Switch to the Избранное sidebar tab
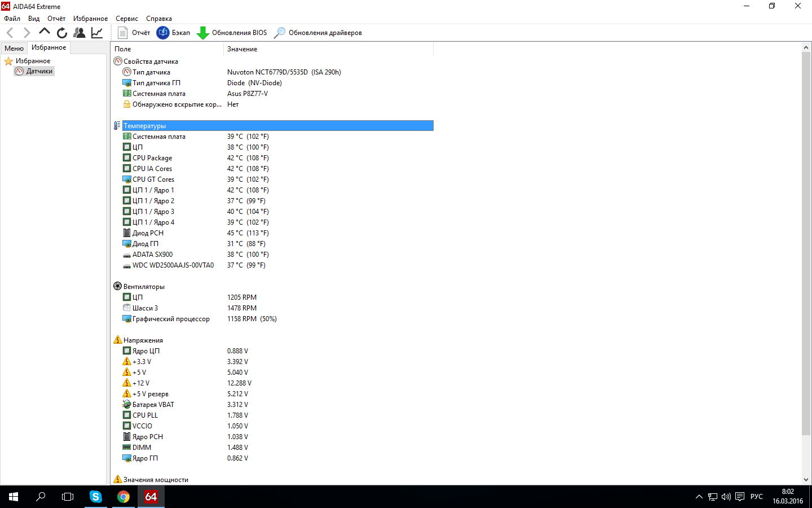This screenshot has height=508, width=812. coord(48,47)
